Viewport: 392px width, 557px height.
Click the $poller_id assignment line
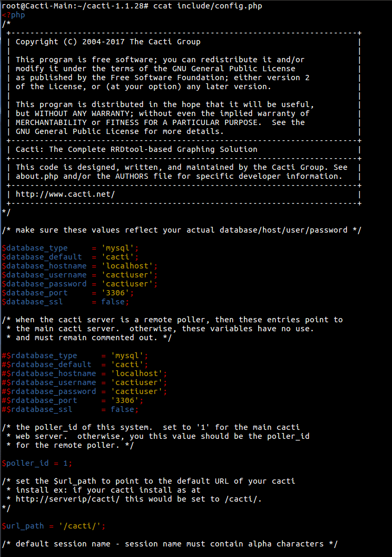(x=37, y=463)
